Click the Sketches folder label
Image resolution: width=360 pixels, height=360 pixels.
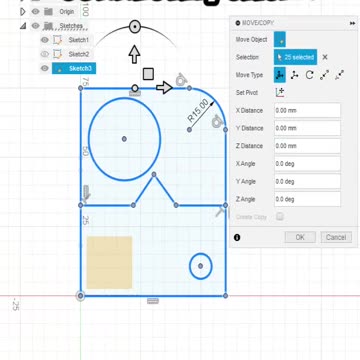point(70,26)
